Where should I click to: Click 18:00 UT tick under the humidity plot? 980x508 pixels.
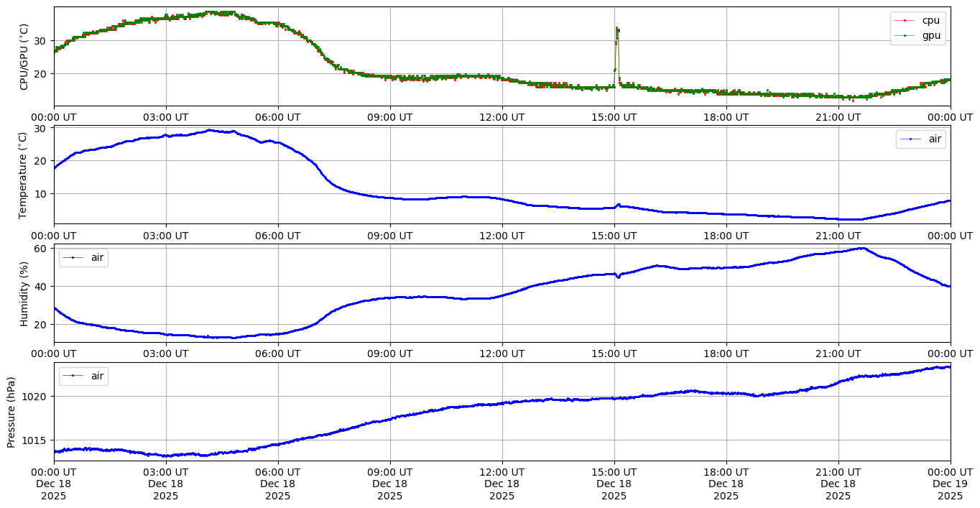click(x=726, y=354)
